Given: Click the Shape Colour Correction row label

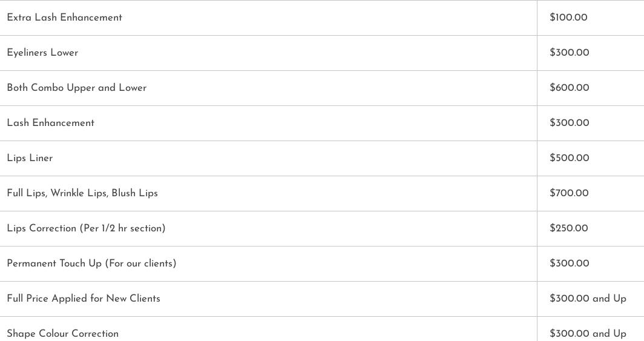Looking at the screenshot, I should [x=63, y=334].
